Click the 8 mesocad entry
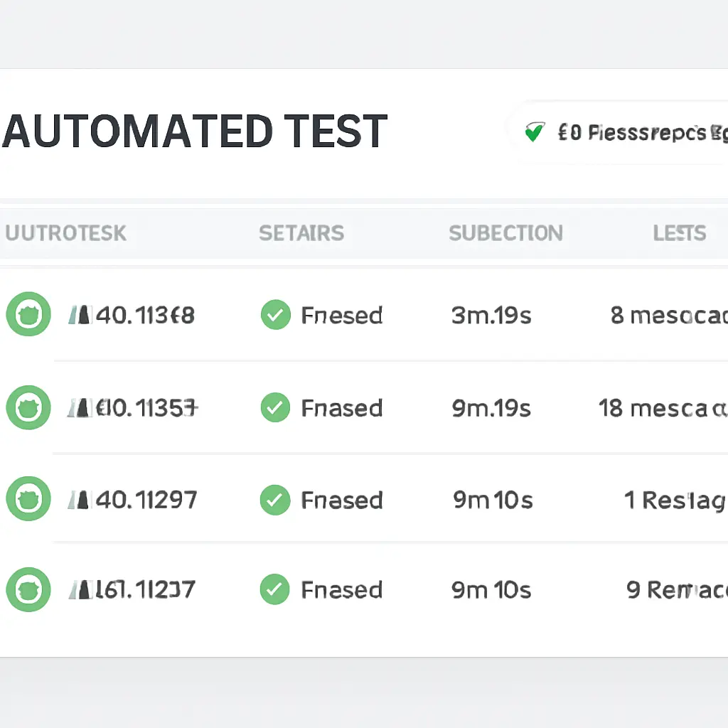 pos(668,315)
